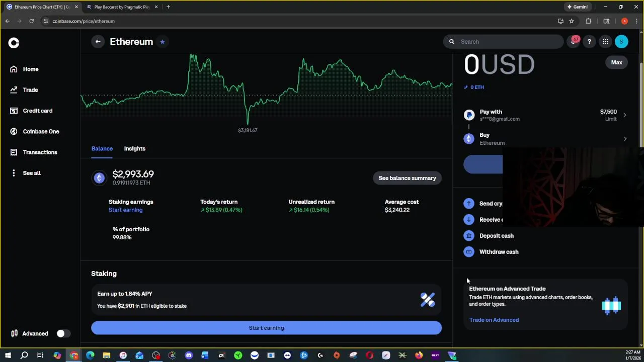Toggle the Ethereum watchlist star
This screenshot has width=644, height=362.
pyautogui.click(x=162, y=42)
